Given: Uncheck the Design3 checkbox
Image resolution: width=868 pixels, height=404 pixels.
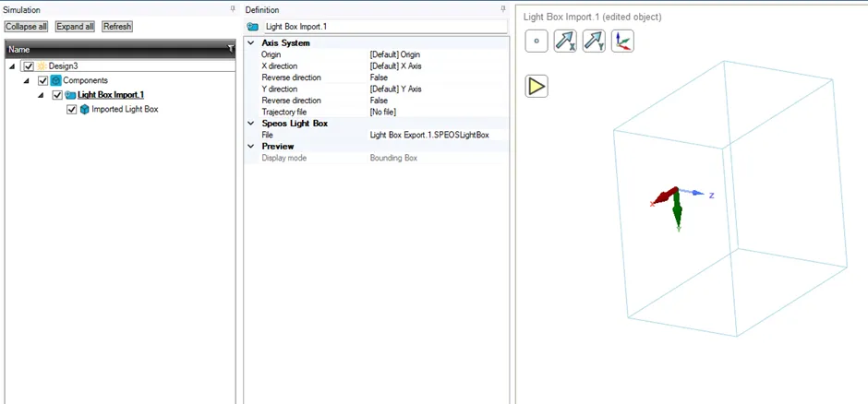Looking at the screenshot, I should click(x=30, y=66).
